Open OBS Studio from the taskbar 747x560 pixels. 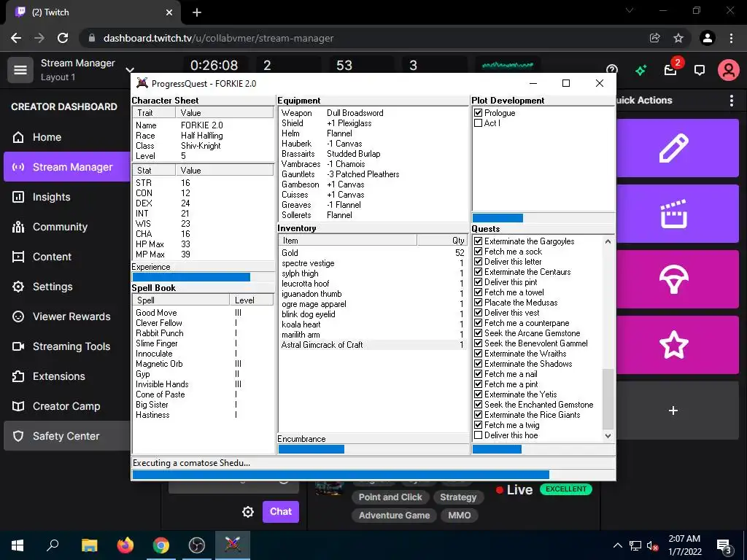tap(197, 545)
